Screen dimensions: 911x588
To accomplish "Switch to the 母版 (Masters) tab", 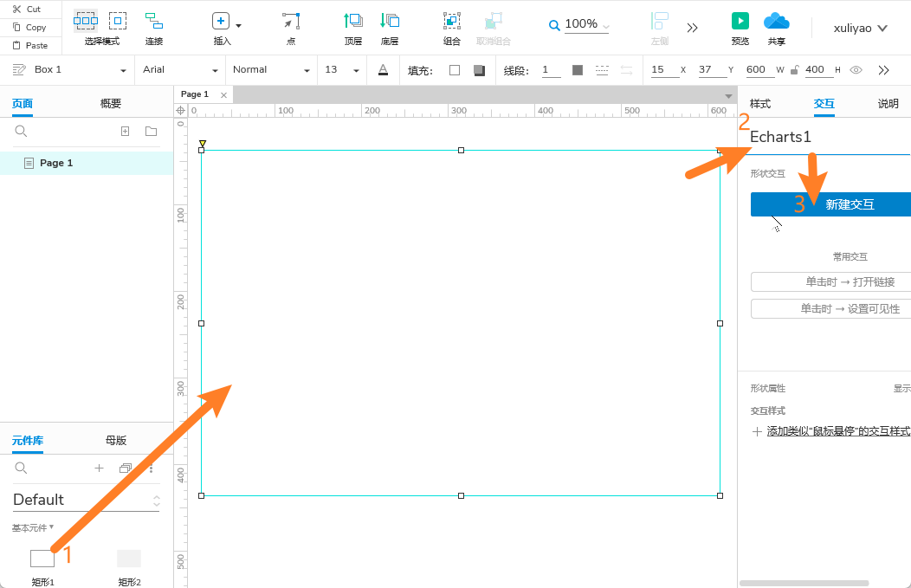I will coord(116,440).
